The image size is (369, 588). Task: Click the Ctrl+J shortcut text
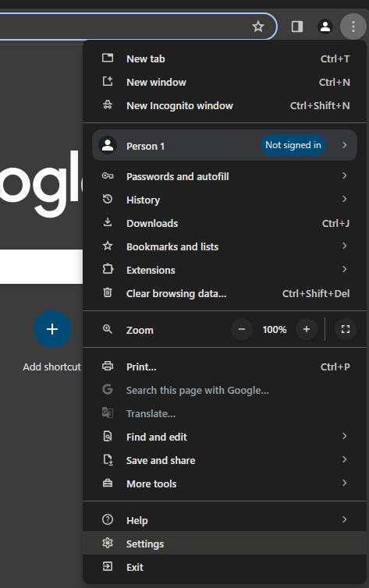click(336, 223)
